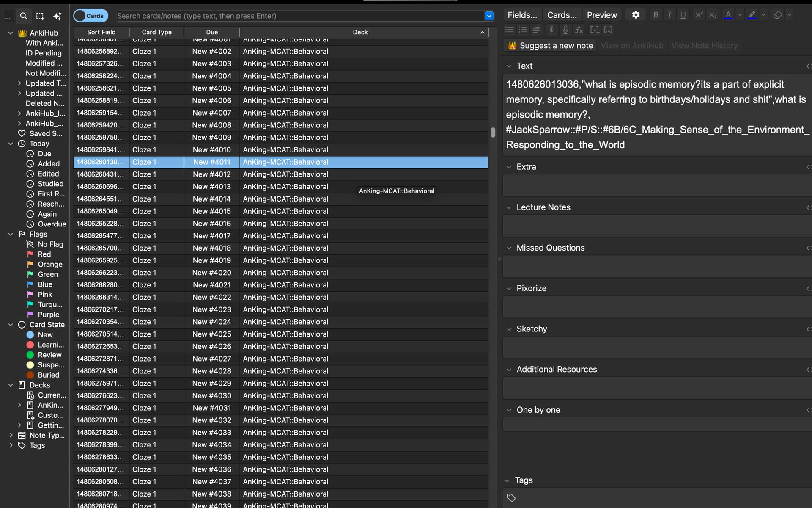
Task: Expand the Tags tree item in sidebar
Action: tap(11, 445)
